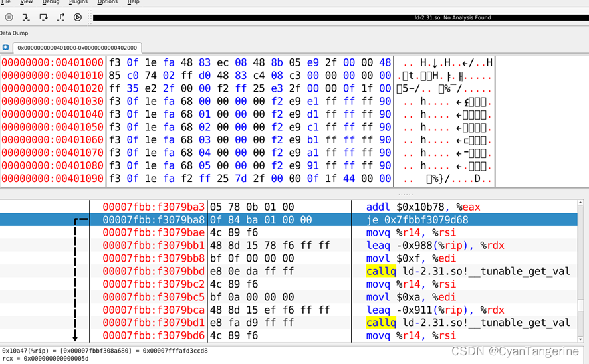Select hex dump row address 00401060
Viewport: 589px width, 364px height.
(x=53, y=140)
